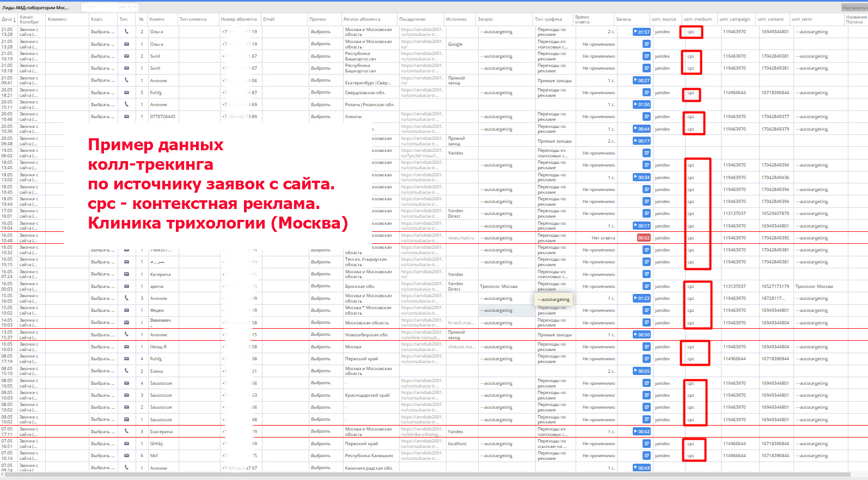Open the landing page link in Екатерина's row
Screen dimensions: 868x480
[x=422, y=432]
